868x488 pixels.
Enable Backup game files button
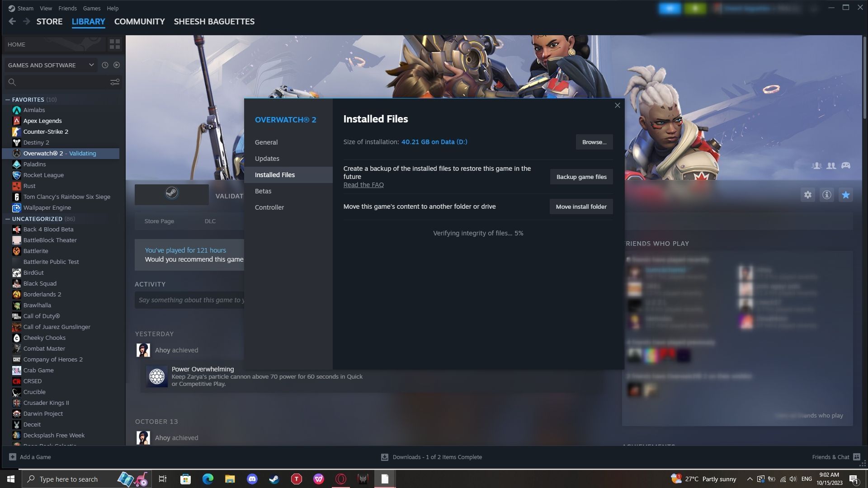click(581, 177)
